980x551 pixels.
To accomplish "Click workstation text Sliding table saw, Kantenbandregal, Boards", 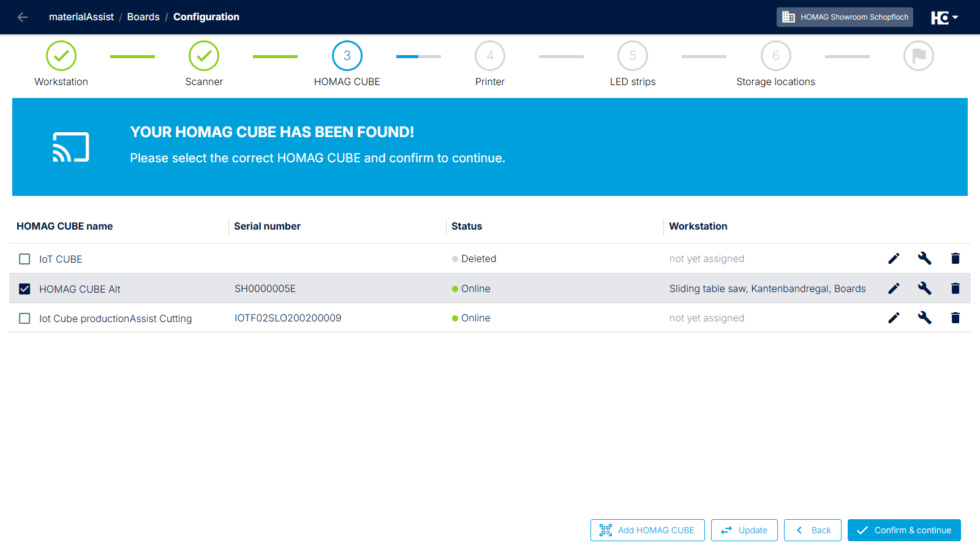I will tap(767, 288).
